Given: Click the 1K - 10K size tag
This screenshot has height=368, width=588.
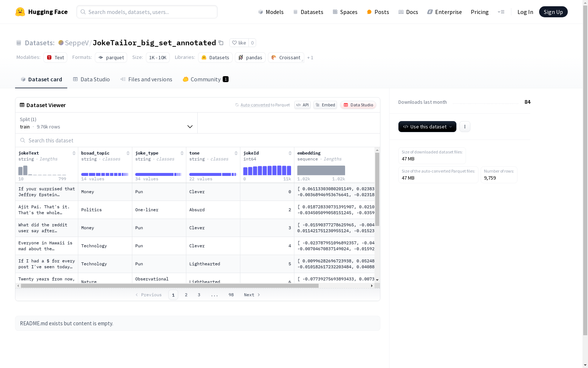Looking at the screenshot, I should tap(158, 57).
